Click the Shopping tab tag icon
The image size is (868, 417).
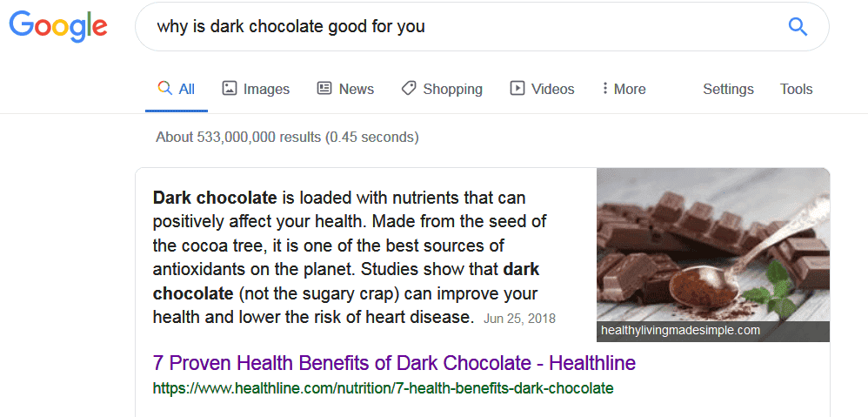(408, 89)
